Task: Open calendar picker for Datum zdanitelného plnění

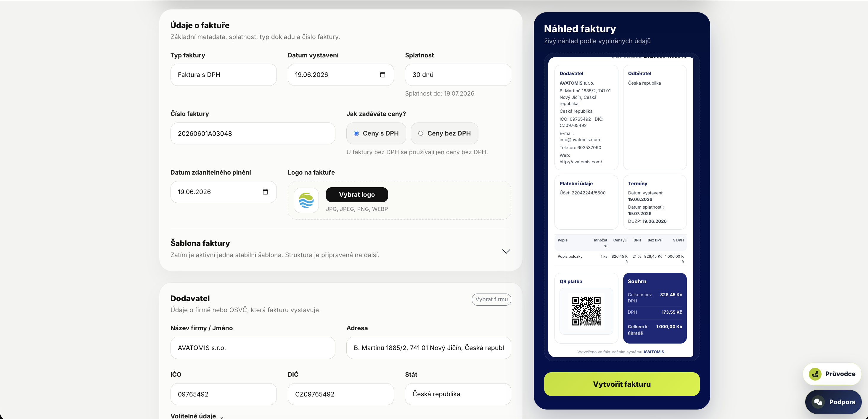Action: [265, 192]
